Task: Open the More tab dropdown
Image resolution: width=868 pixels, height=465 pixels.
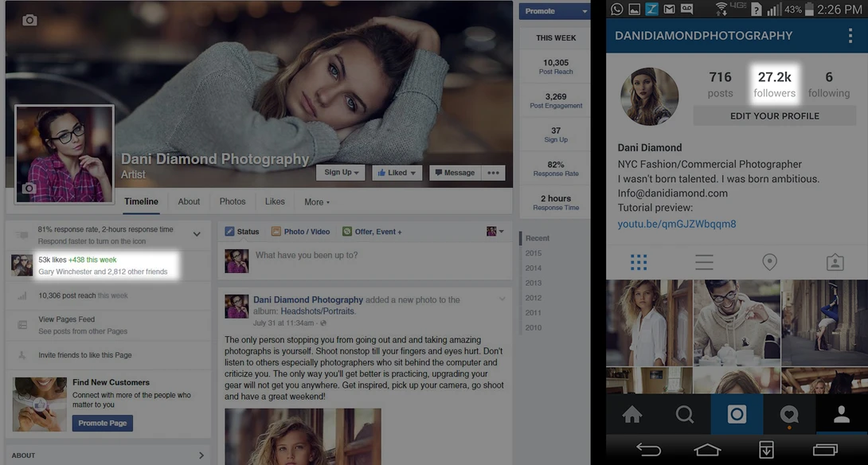Action: [317, 202]
